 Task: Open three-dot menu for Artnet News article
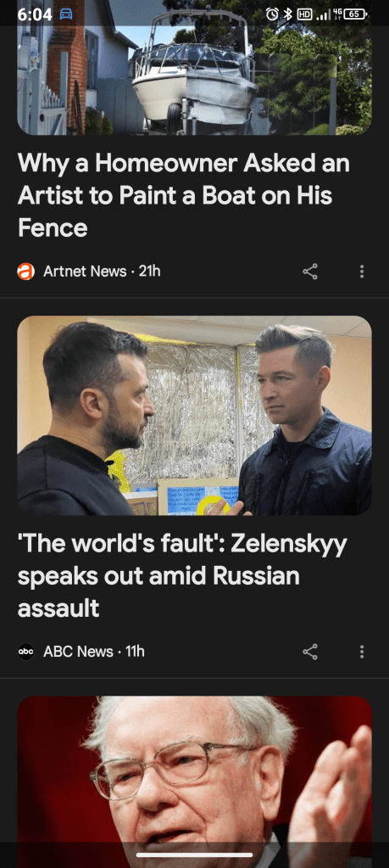(361, 272)
